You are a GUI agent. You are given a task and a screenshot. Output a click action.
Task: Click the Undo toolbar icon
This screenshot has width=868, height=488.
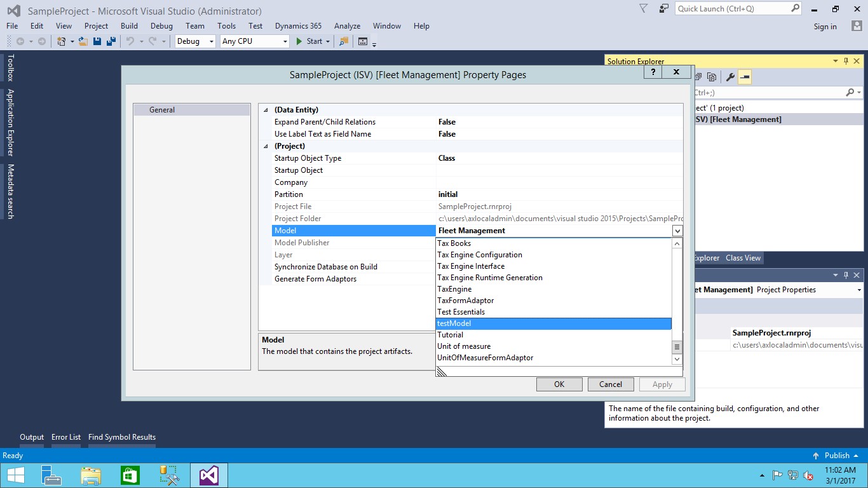[130, 41]
